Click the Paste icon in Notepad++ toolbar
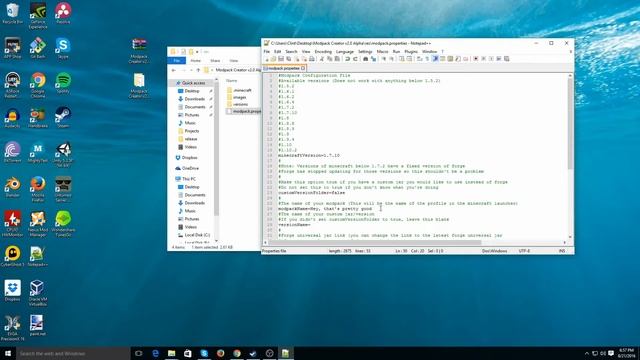This screenshot has width=640, height=360. 337,59
